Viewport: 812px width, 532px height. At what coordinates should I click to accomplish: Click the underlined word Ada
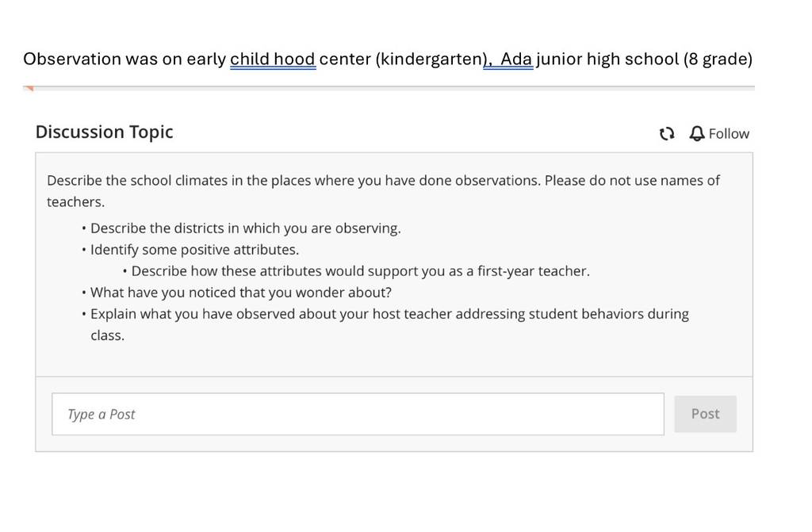click(x=515, y=59)
